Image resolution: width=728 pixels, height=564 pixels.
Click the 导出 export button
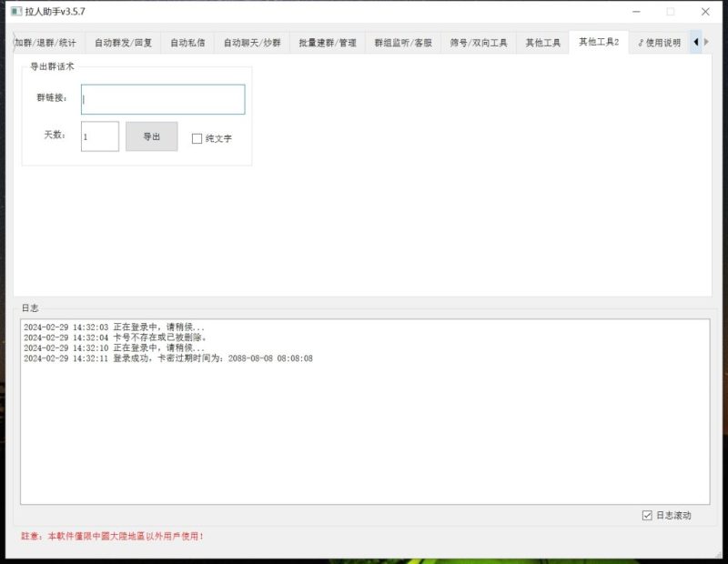point(151,136)
